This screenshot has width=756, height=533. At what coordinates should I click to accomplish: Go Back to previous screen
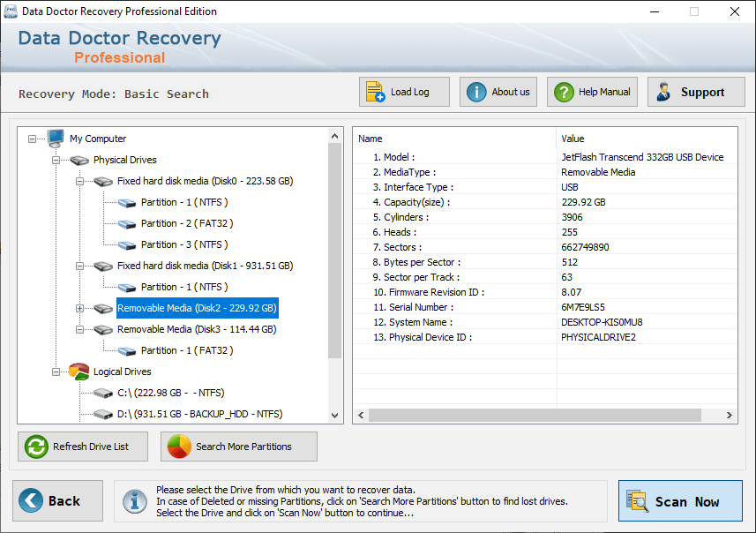pos(58,500)
